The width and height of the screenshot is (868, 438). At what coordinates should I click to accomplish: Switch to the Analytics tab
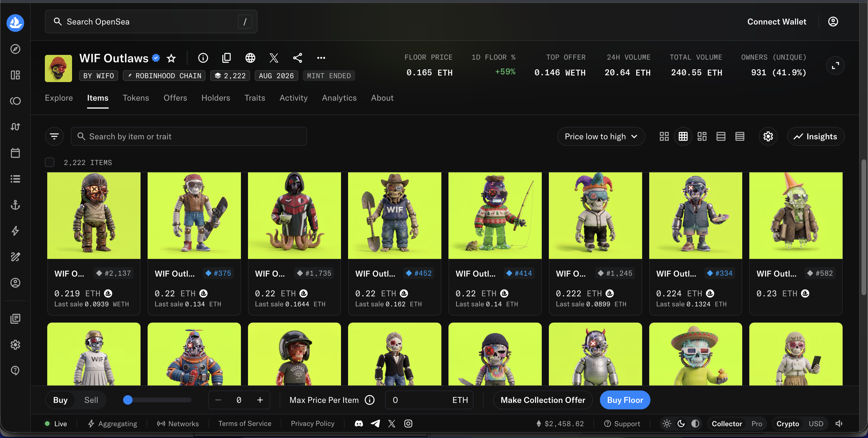coord(339,98)
